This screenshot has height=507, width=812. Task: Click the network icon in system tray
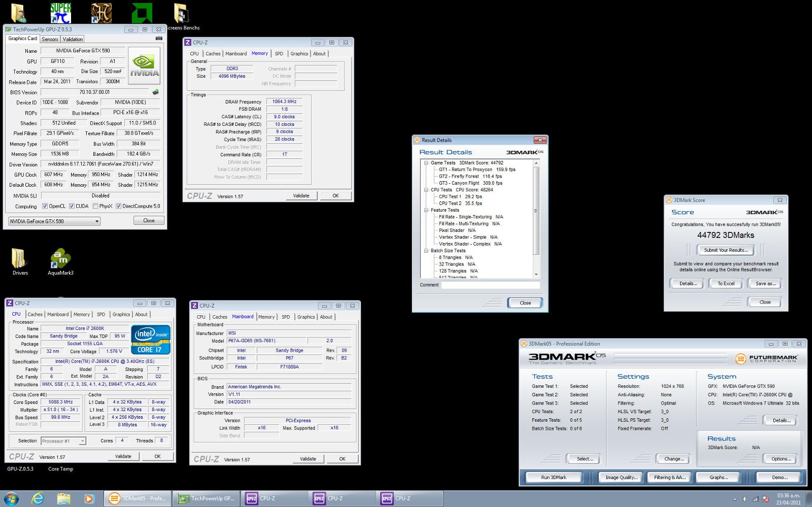(756, 499)
